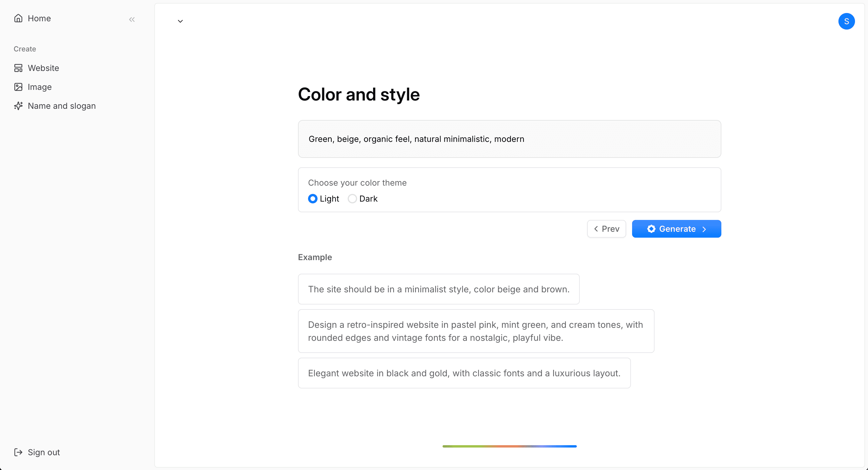This screenshot has width=868, height=470.
Task: Select the Light color theme
Action: [x=312, y=198]
